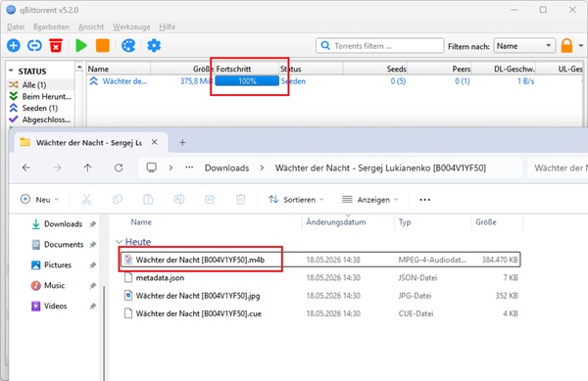Select Beim Herunt... status filter
588x381 pixels.
coord(40,96)
